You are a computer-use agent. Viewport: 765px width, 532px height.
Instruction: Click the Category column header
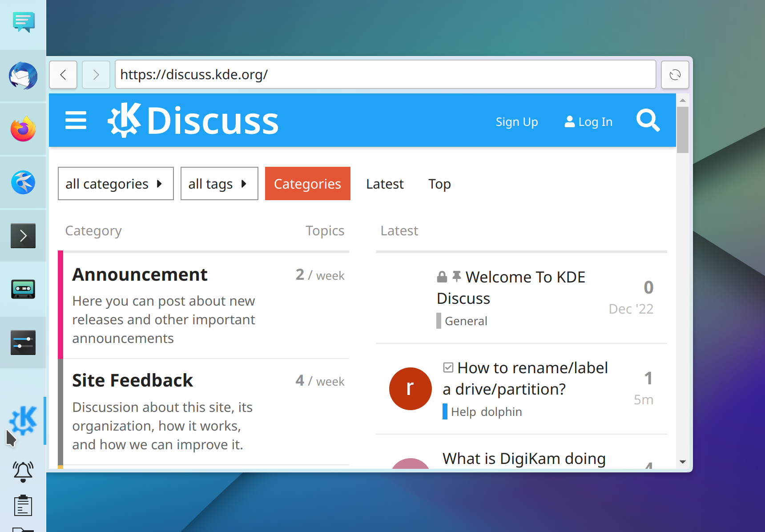pos(93,230)
